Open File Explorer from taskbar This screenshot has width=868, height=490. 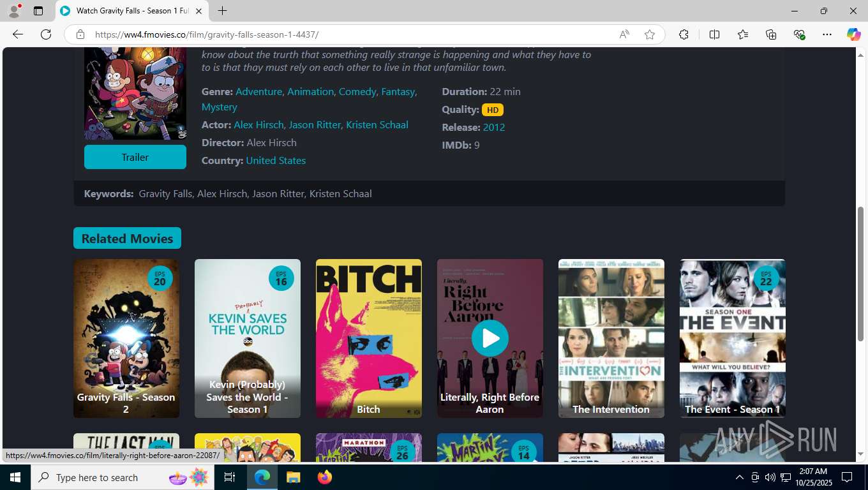(x=293, y=477)
